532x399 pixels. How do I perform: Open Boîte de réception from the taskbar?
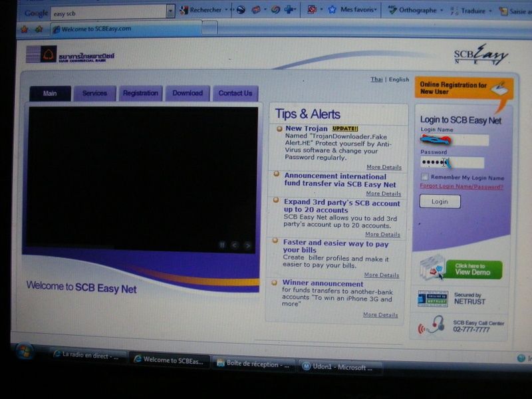point(253,364)
